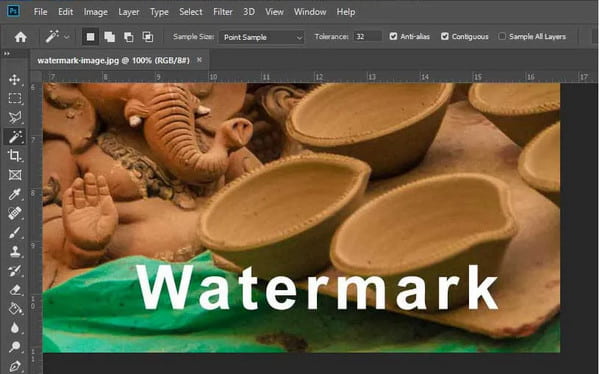Expand the tools panel double-arrow
The image size is (600, 374).
click(x=7, y=54)
